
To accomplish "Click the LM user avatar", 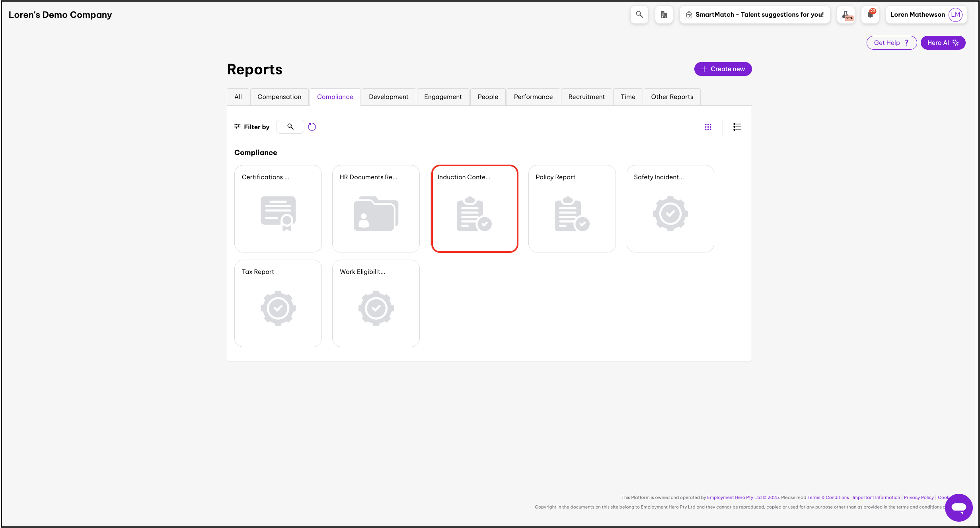I will pos(955,15).
